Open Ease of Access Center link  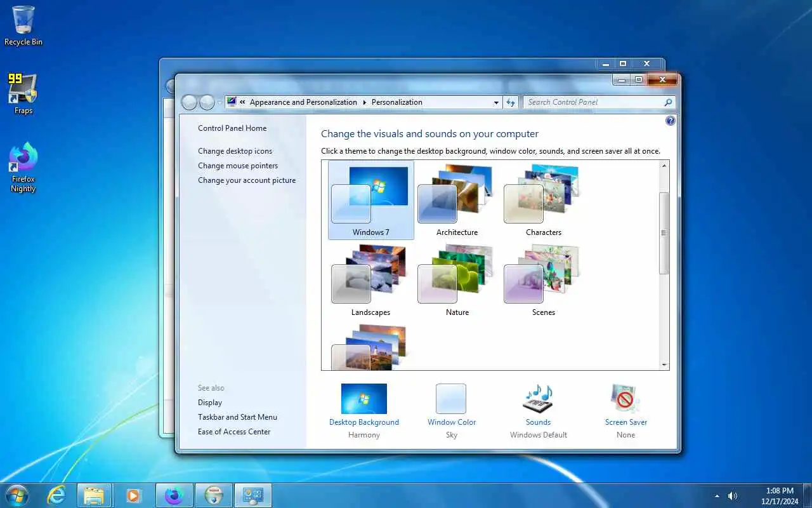tap(234, 432)
